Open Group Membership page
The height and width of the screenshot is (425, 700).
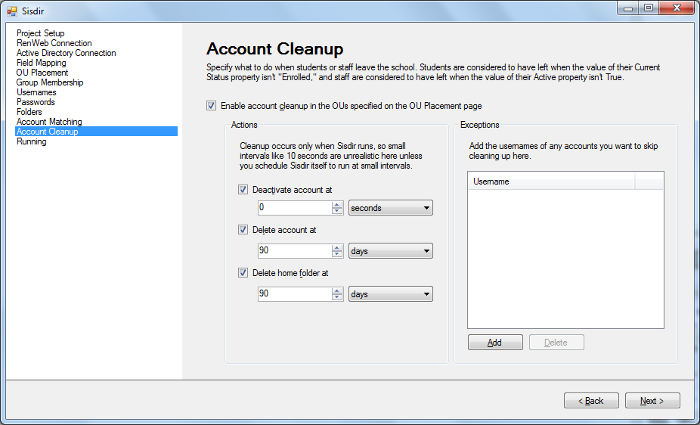pyautogui.click(x=50, y=82)
